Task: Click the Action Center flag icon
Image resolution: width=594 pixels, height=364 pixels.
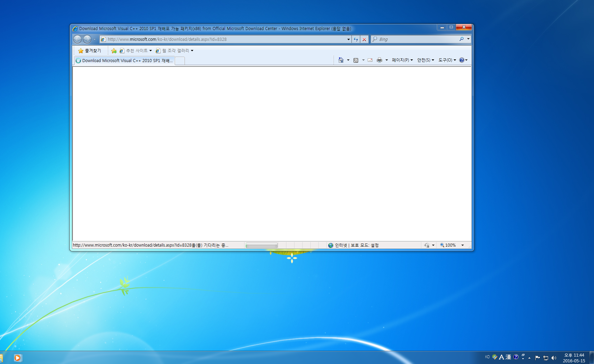Action: click(538, 358)
